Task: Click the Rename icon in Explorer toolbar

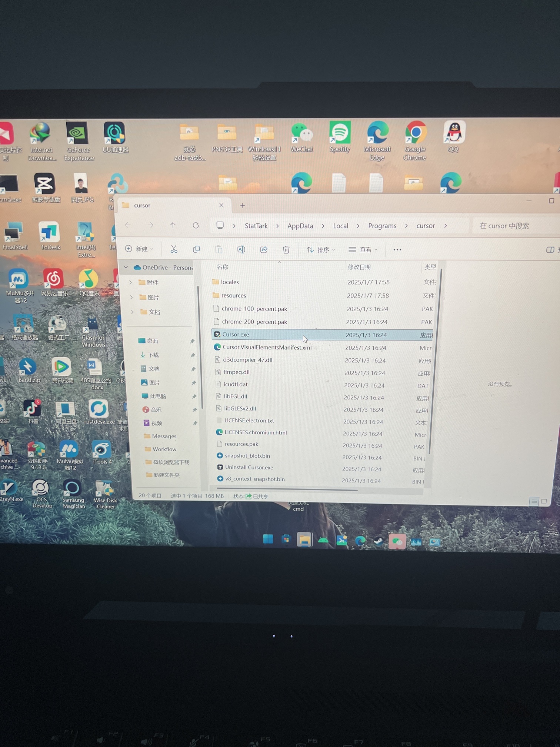Action: (241, 249)
